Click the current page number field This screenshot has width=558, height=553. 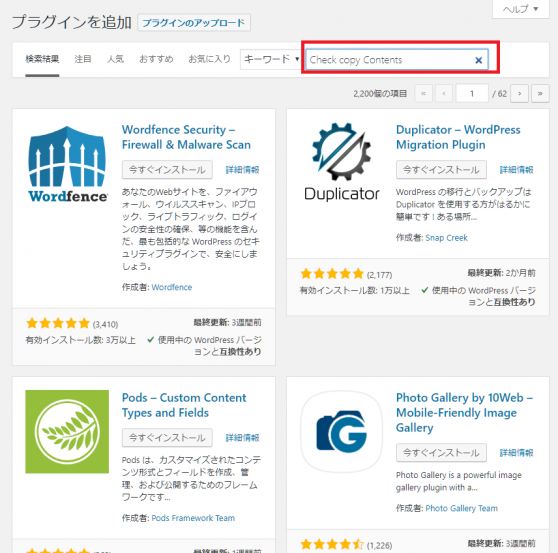(472, 94)
